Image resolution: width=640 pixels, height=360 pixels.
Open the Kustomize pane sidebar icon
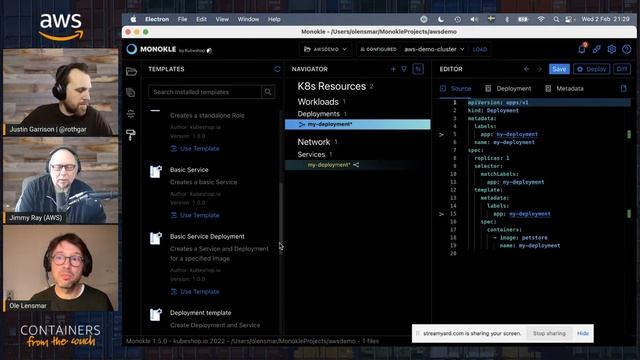coord(131,93)
